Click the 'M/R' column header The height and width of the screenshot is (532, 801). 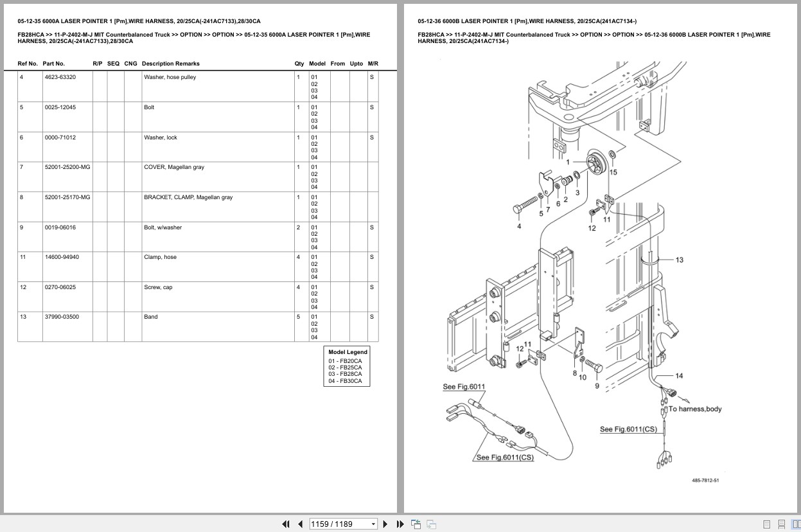coord(373,64)
